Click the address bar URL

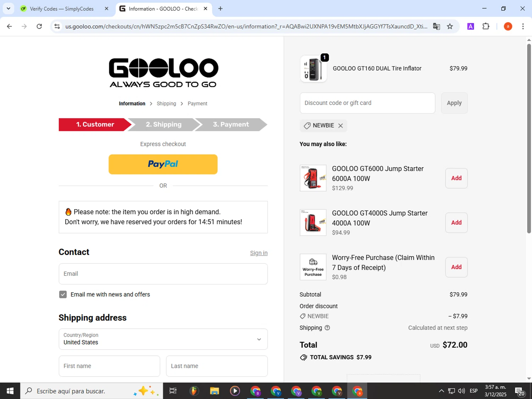[246, 26]
